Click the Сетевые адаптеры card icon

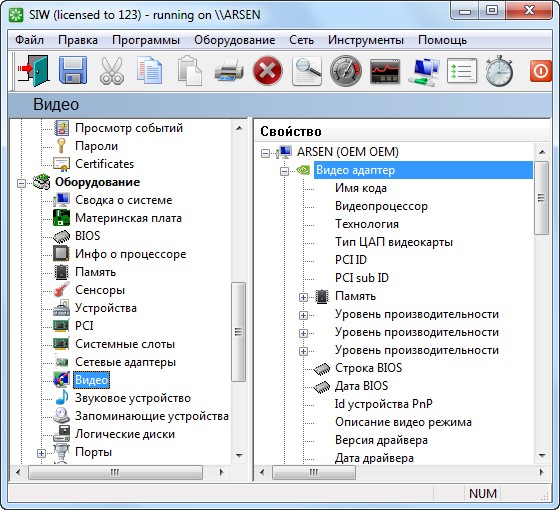coord(61,362)
